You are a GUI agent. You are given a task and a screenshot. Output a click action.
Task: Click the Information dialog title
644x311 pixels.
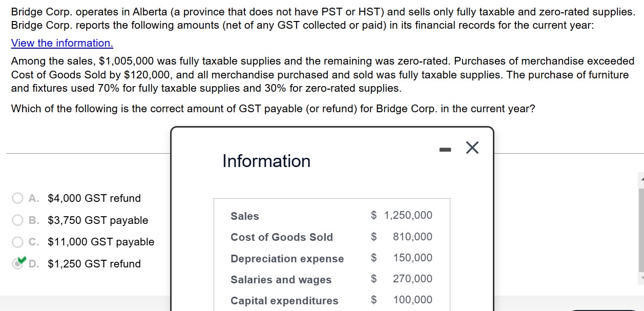click(265, 161)
